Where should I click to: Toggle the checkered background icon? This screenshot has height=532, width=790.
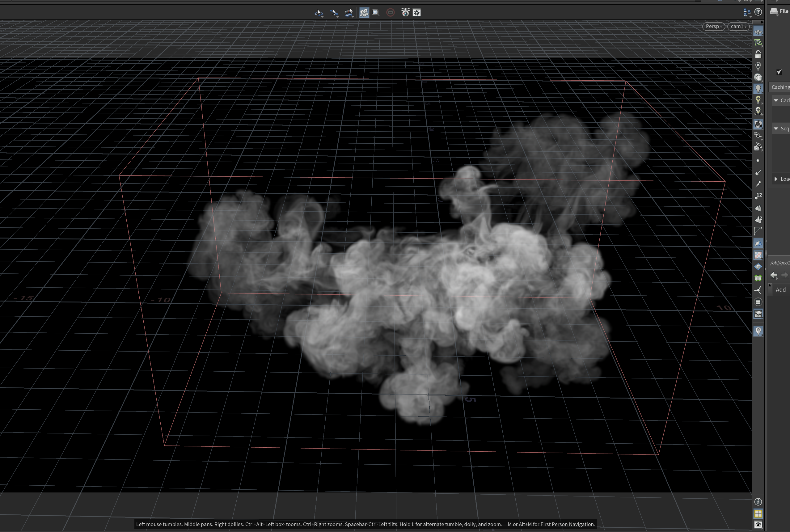[758, 255]
